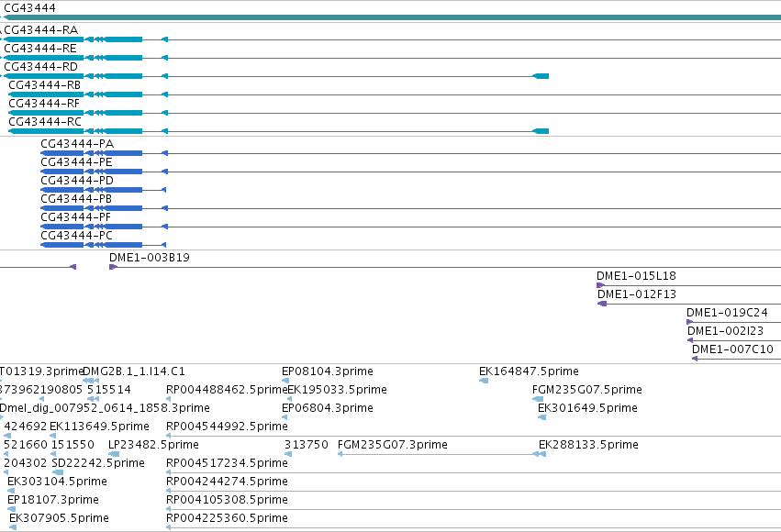Select the CG43444-RC transcript label
This screenshot has width=781, height=532.
click(x=45, y=122)
